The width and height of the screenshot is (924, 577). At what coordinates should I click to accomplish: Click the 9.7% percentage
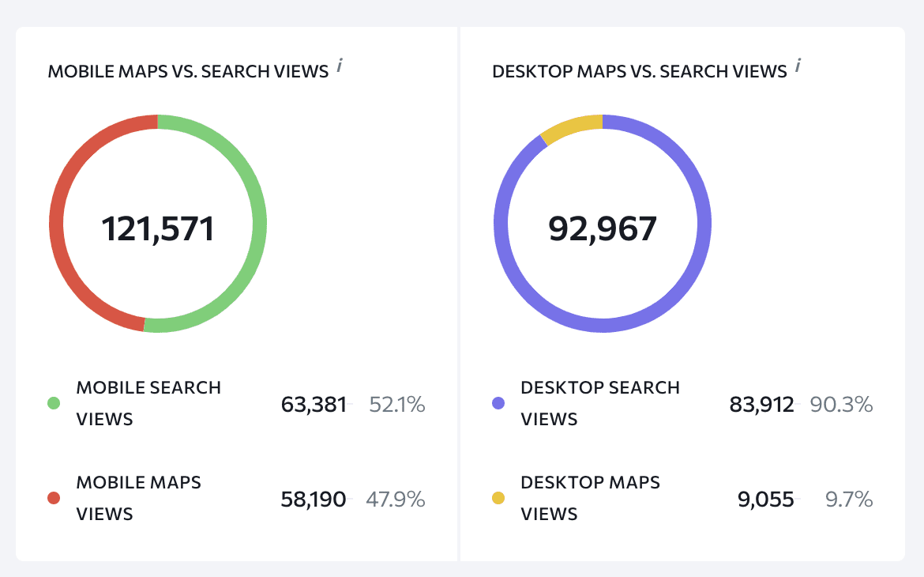[849, 500]
